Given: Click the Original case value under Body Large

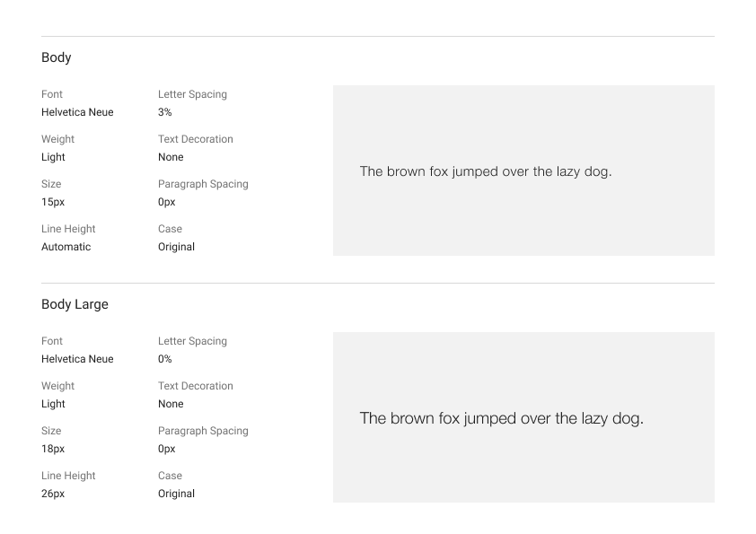Looking at the screenshot, I should click(x=176, y=494).
